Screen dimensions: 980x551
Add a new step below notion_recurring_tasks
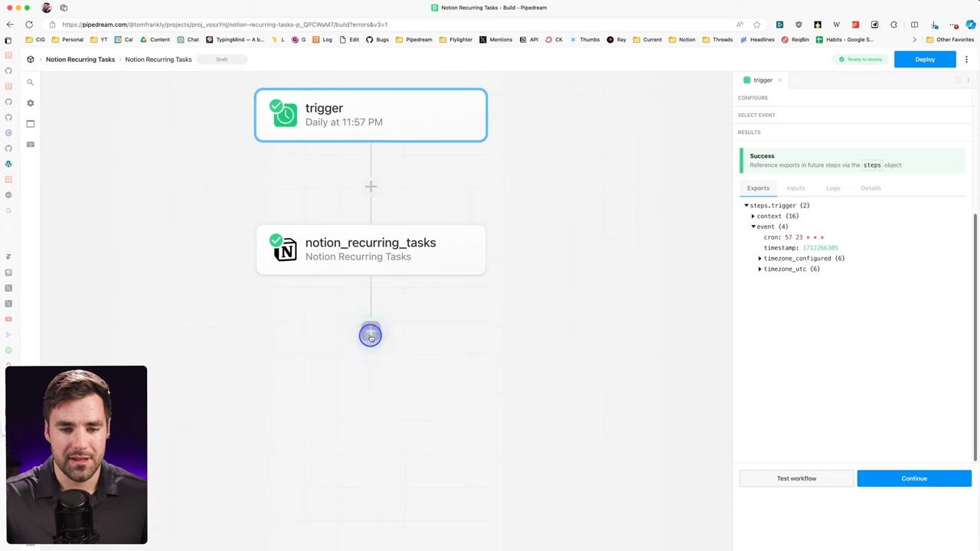371,334
